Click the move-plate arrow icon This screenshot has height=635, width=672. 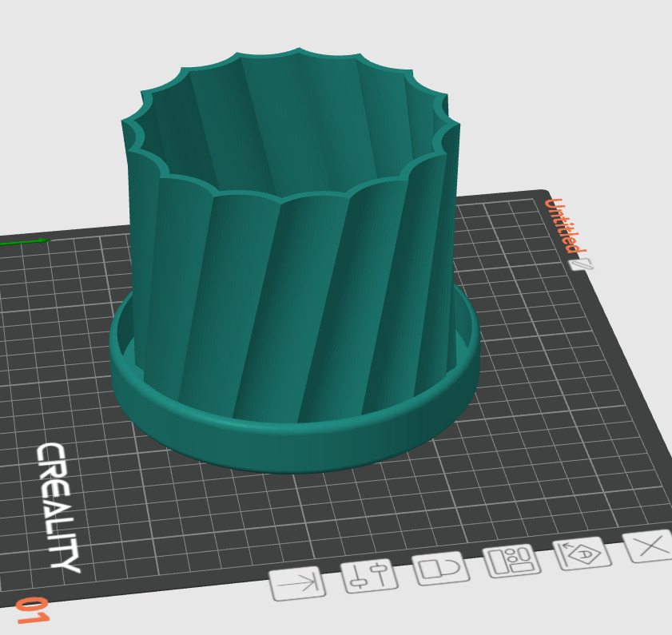(297, 583)
